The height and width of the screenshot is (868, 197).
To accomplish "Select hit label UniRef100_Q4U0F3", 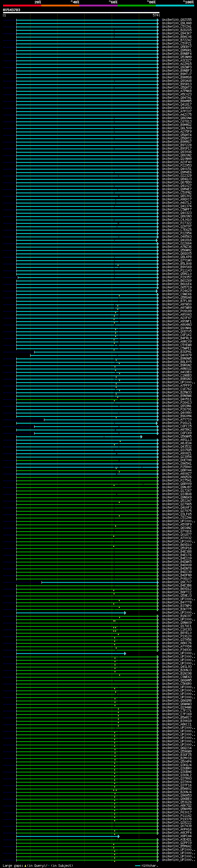I will pos(177,508).
